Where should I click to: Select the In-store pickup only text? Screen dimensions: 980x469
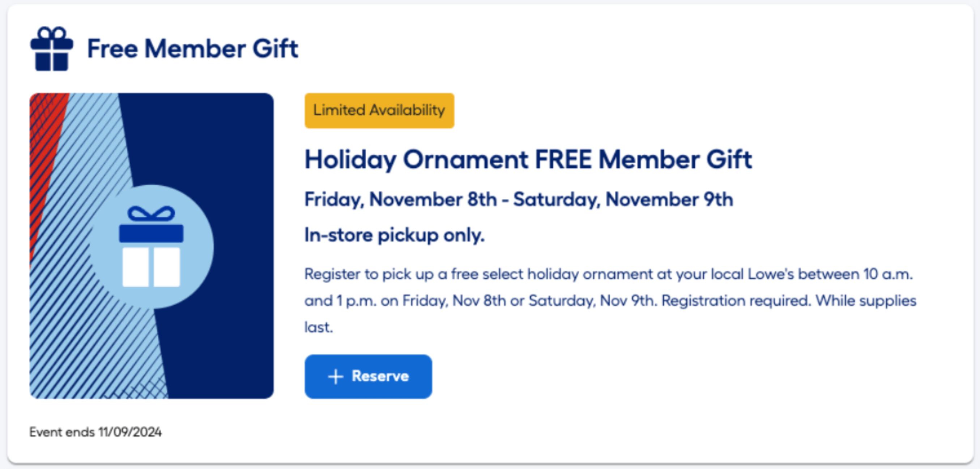(x=394, y=234)
